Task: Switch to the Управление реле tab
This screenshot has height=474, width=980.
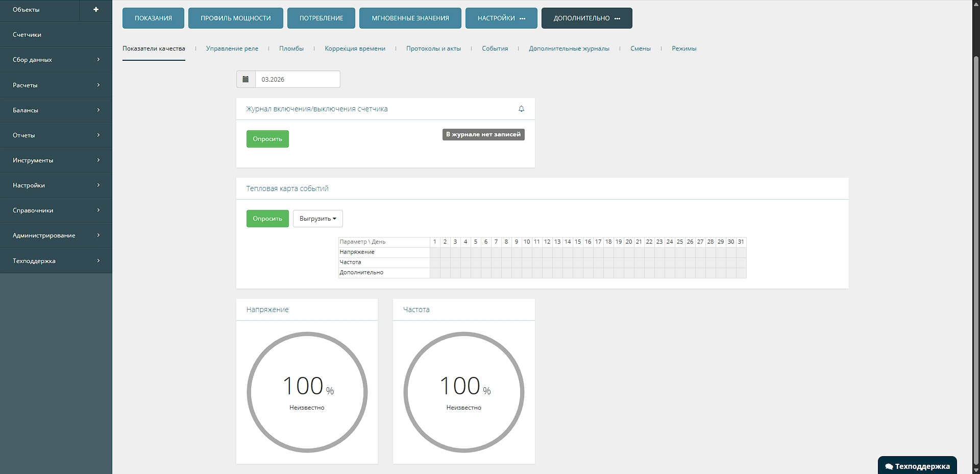Action: click(232, 49)
